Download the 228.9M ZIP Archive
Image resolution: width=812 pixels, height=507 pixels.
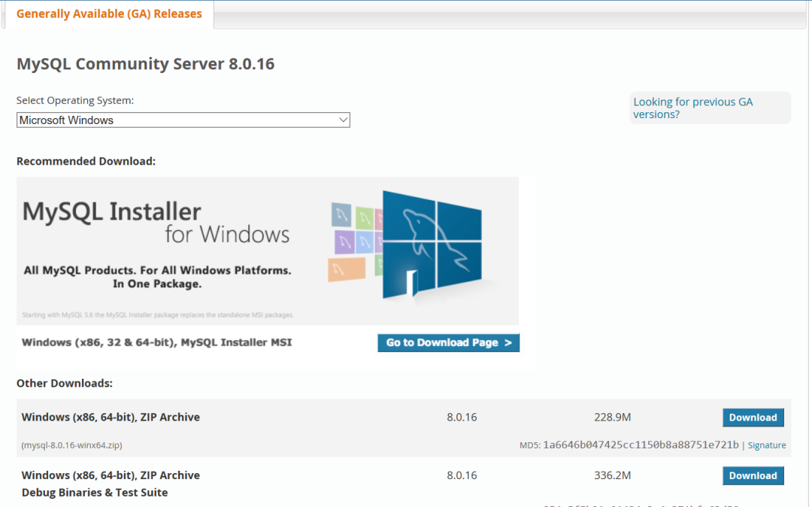point(753,417)
